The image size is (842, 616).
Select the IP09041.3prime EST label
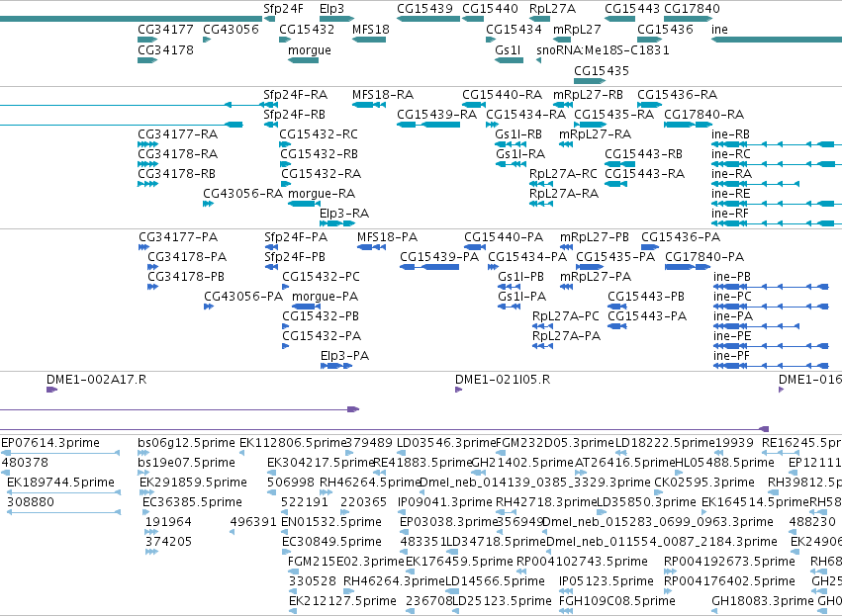coord(445,502)
